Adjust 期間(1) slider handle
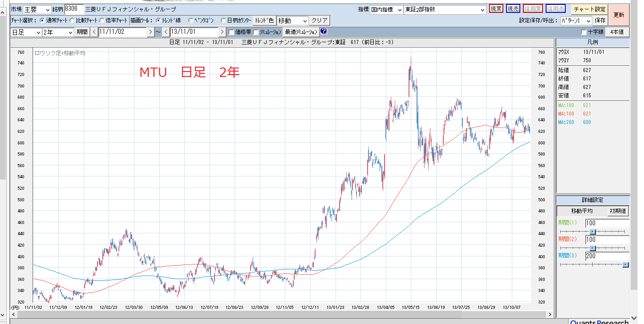This screenshot has width=644, height=324. [592, 232]
